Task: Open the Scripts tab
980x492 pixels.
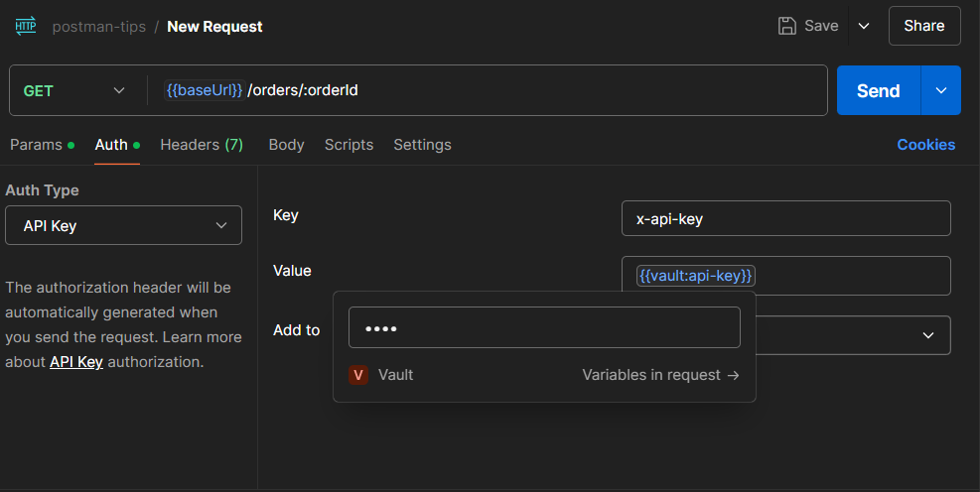Action: 349,145
